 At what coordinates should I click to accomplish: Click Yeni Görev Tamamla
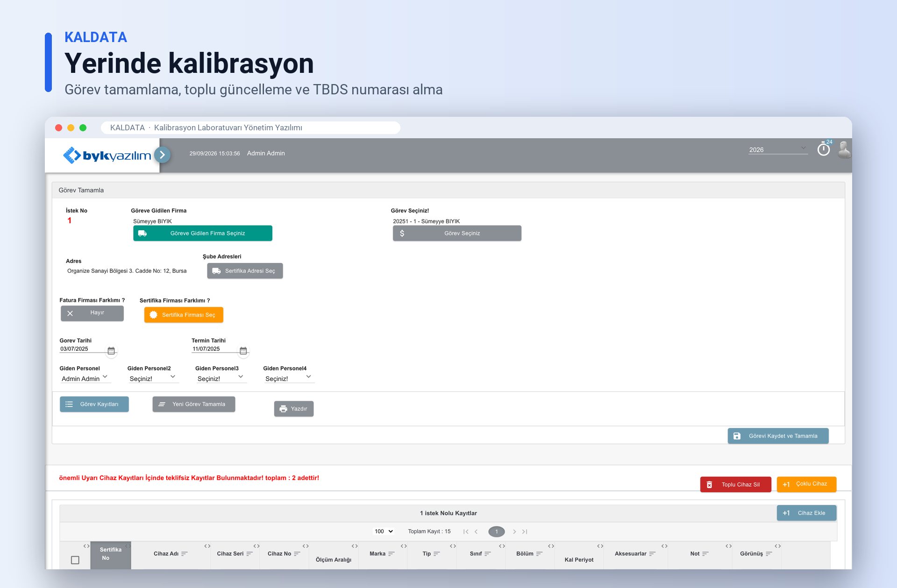[x=194, y=404]
